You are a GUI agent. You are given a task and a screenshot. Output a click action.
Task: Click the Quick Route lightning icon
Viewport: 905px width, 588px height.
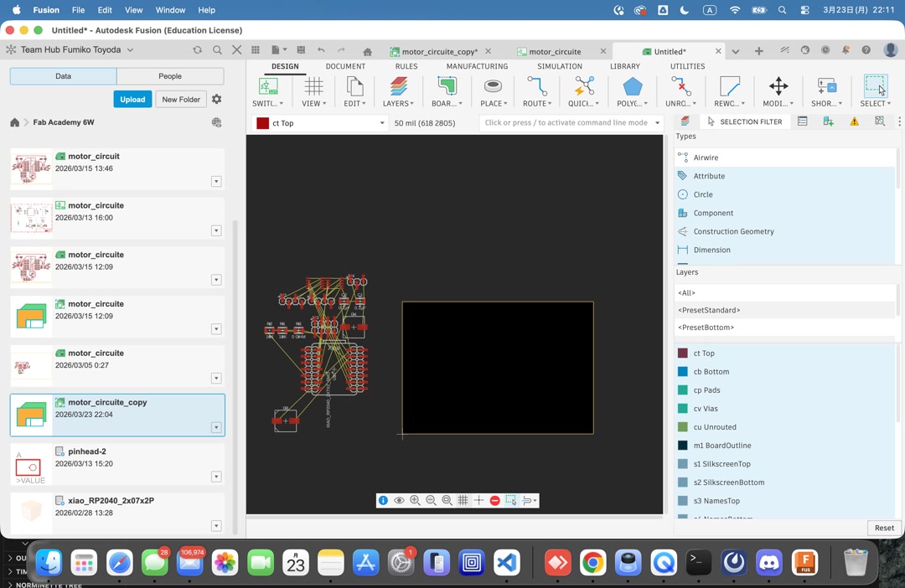point(584,86)
